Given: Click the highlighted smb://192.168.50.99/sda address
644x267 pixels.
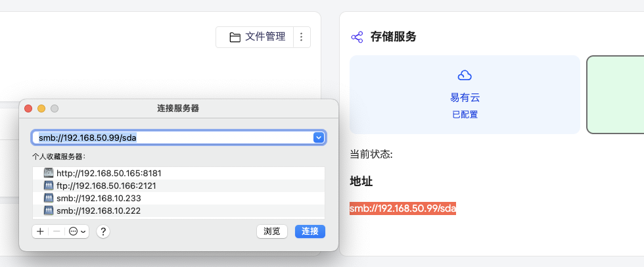Looking at the screenshot, I should click(402, 208).
